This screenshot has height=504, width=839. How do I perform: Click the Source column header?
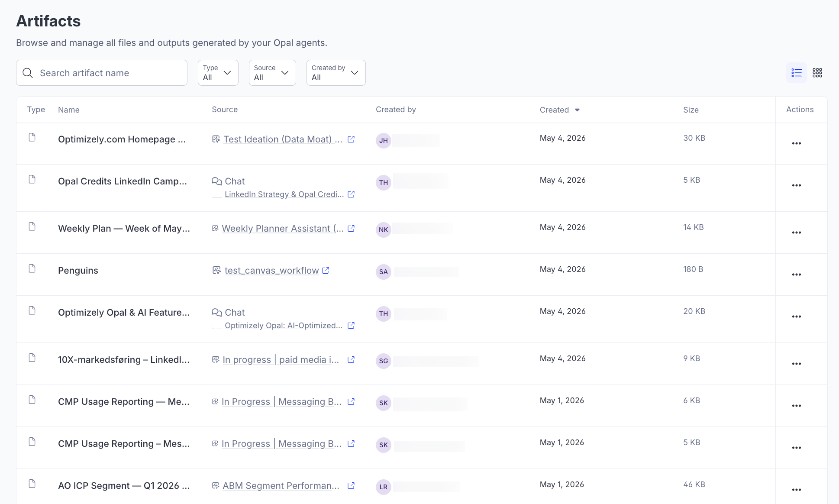pyautogui.click(x=225, y=110)
